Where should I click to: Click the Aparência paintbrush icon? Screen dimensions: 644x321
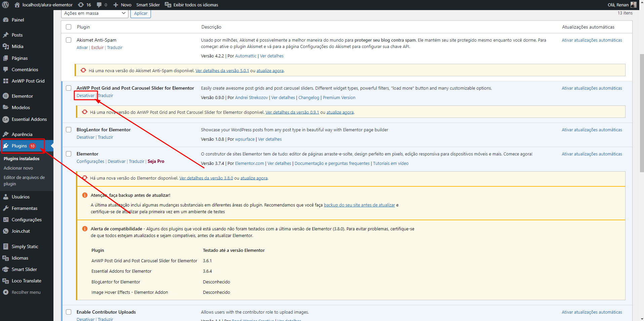coord(6,134)
